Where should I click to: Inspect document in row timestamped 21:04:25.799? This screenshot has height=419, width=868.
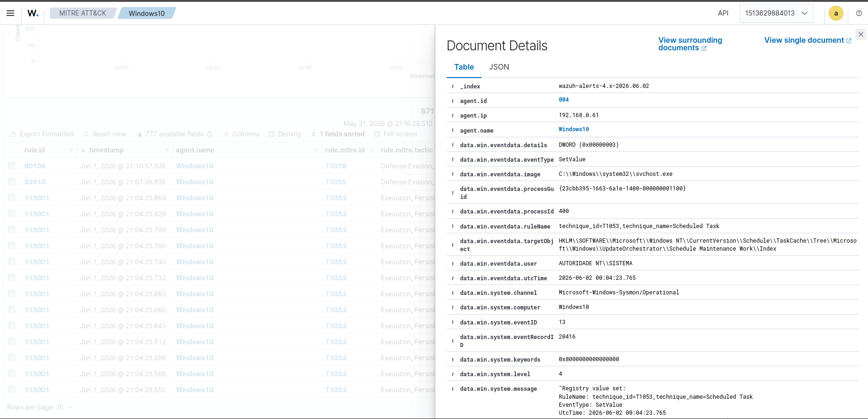click(x=11, y=230)
